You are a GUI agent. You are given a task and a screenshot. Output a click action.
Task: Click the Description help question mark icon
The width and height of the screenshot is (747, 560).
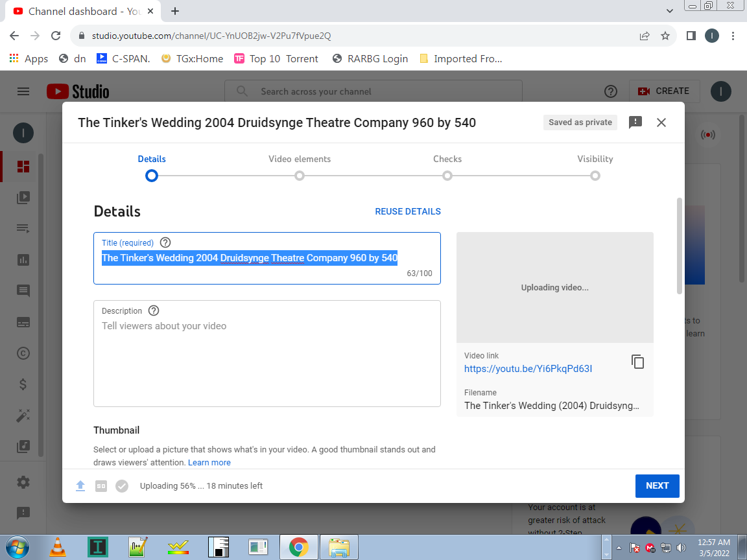tap(154, 310)
